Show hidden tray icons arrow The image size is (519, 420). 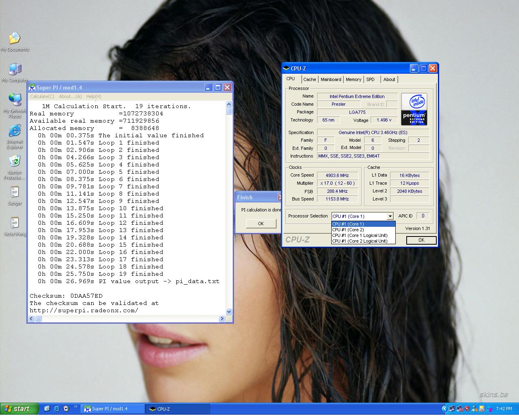(445, 409)
